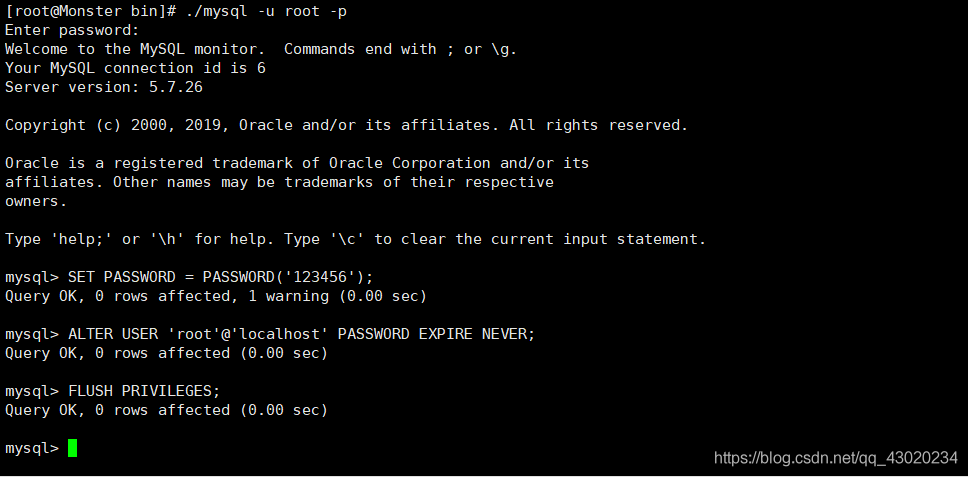Click the 'Server version: 5.7.26' text
The height and width of the screenshot is (477, 968).
[104, 87]
